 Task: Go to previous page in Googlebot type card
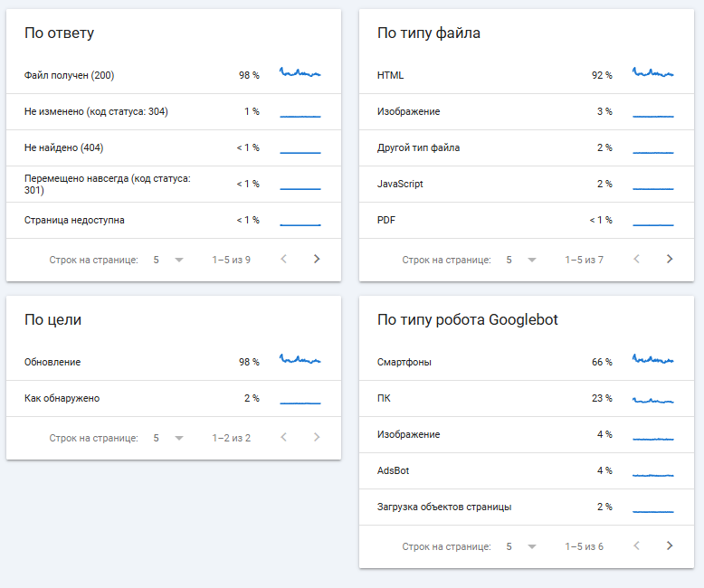click(x=637, y=546)
